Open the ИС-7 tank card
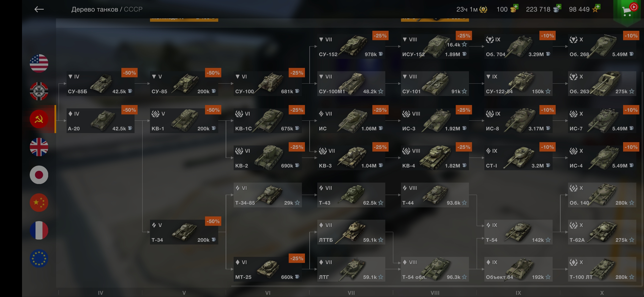 602,121
